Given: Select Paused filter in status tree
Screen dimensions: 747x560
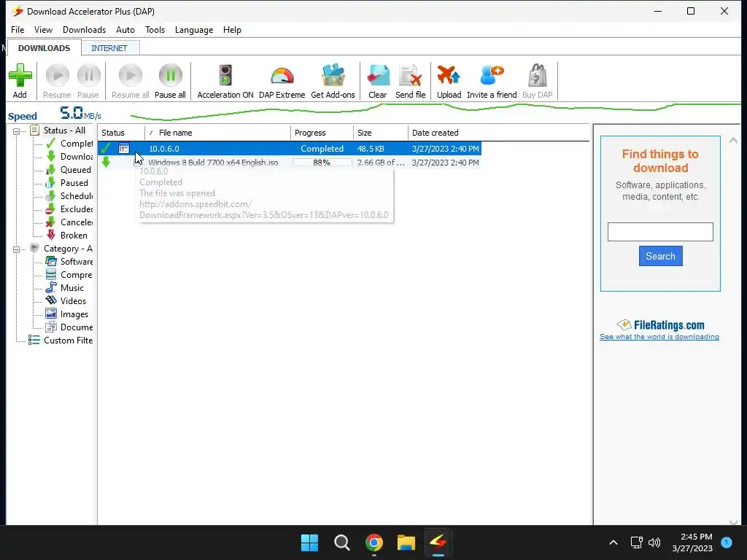Looking at the screenshot, I should [67, 183].
